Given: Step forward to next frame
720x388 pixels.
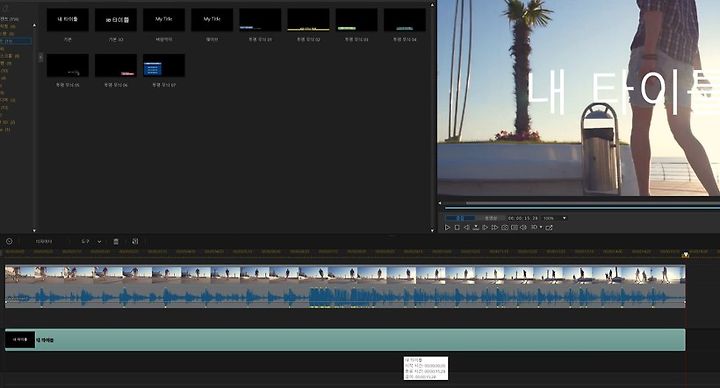Looking at the screenshot, I should [x=485, y=227].
